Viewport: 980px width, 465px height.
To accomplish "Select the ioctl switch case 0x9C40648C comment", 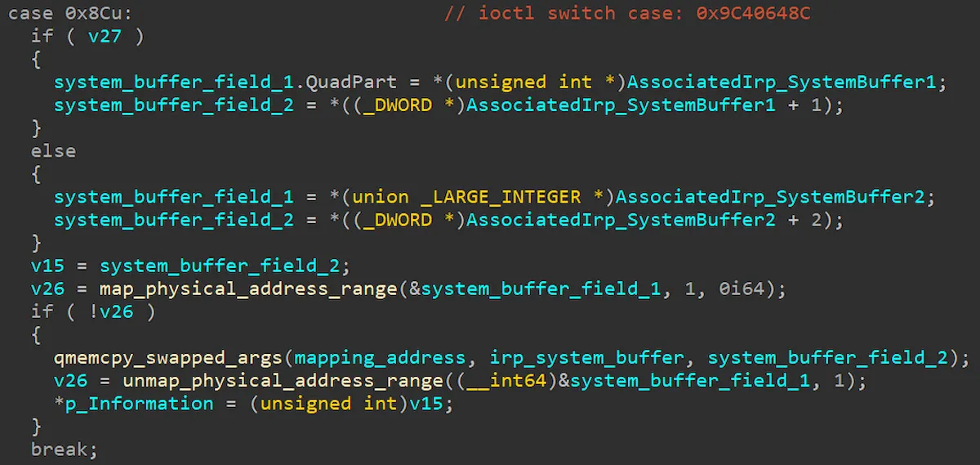I will 628,13.
